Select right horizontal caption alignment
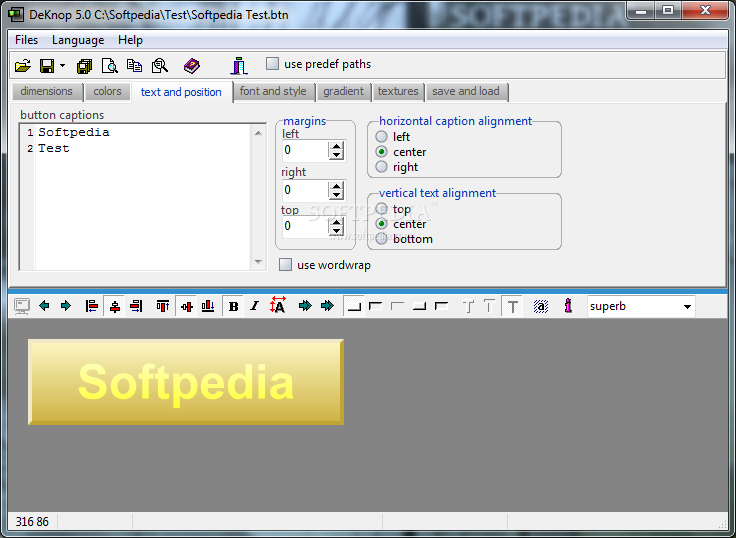This screenshot has height=538, width=736. pyautogui.click(x=382, y=167)
